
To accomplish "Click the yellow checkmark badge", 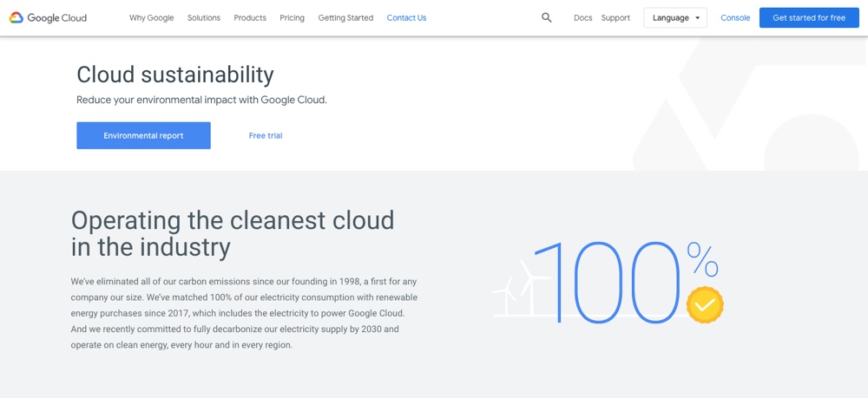I will 704,304.
